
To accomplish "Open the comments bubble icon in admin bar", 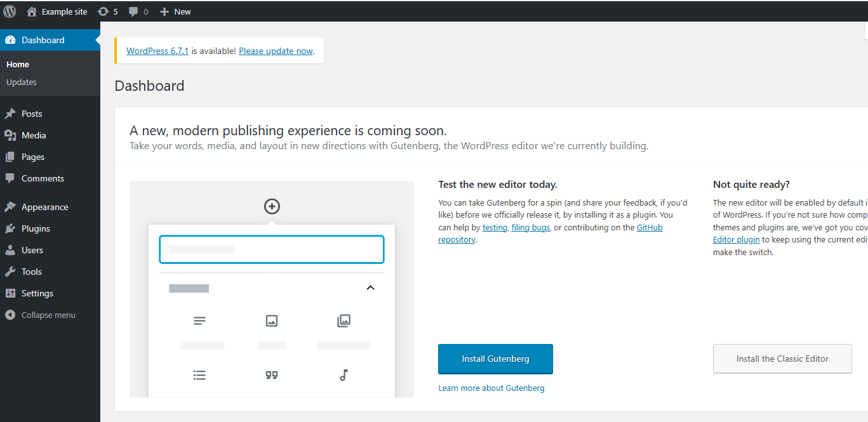I will (138, 11).
